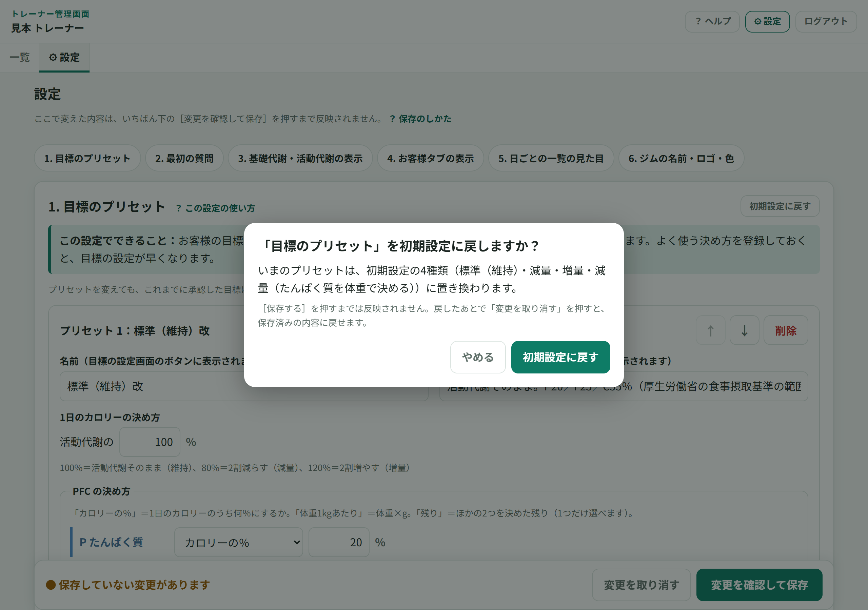
Task: Click the プリセット 1：標準（維持）改 heading
Action: pos(135,331)
